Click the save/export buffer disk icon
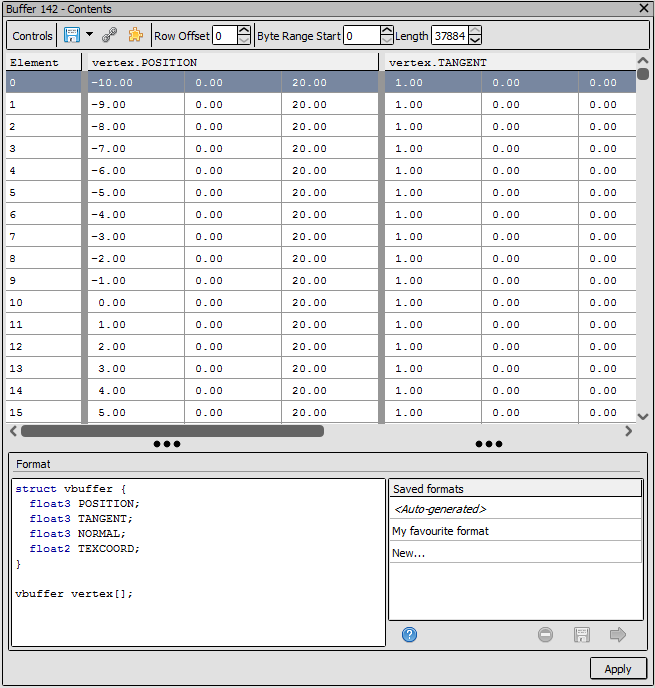This screenshot has width=655, height=688. [72, 35]
